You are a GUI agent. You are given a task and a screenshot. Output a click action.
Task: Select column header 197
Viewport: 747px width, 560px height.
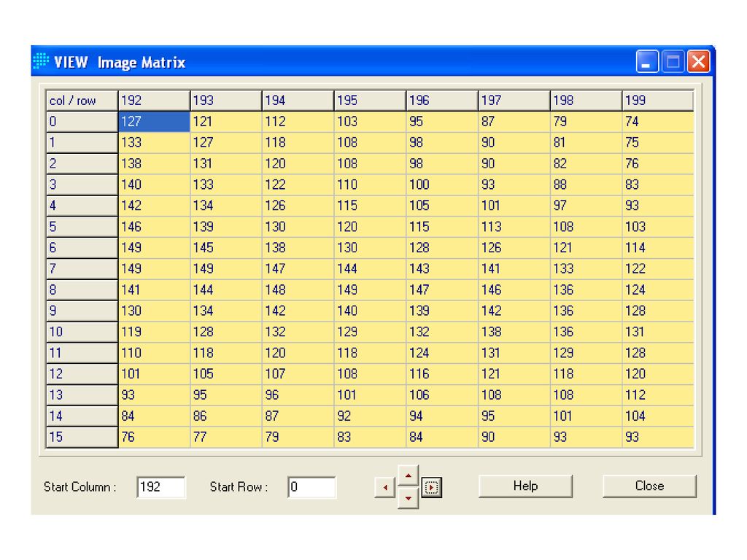[514, 100]
